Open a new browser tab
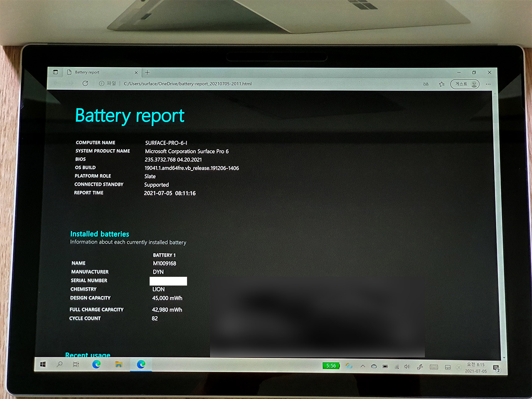This screenshot has height=399, width=532. pyautogui.click(x=147, y=72)
